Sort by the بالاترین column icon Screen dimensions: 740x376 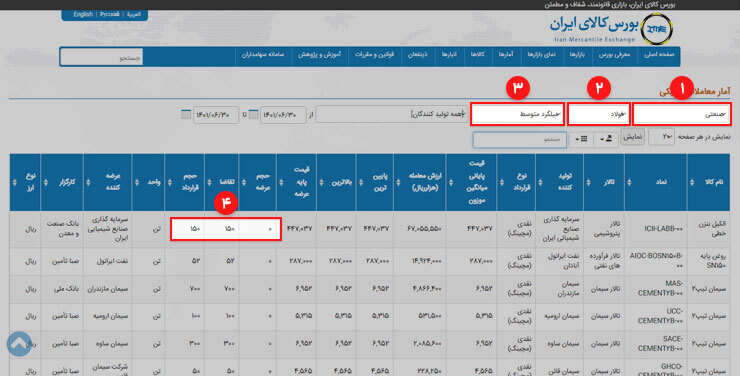[x=321, y=182]
